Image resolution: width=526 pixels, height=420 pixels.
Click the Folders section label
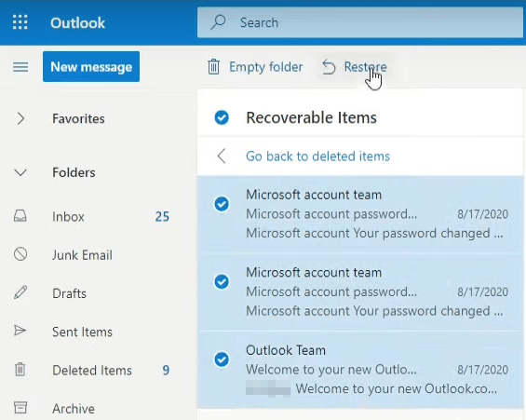point(74,172)
